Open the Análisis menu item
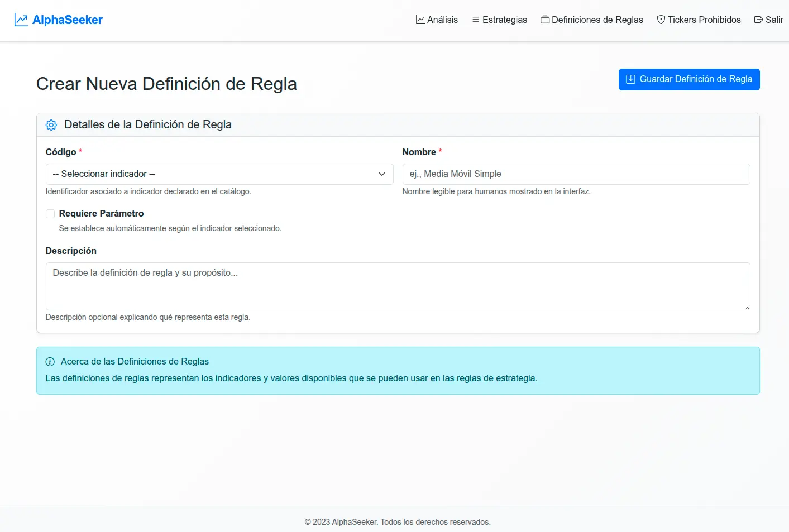 437,20
